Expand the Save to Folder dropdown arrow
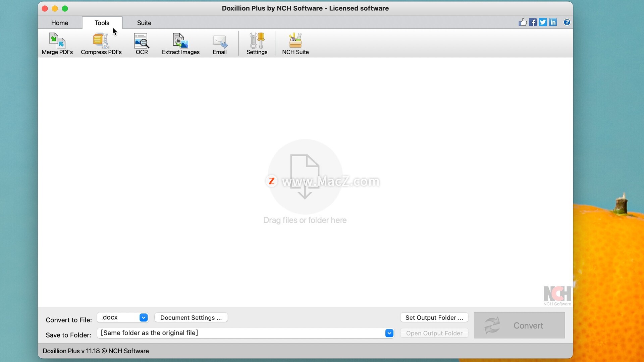Viewport: 644px width, 362px height. (389, 333)
